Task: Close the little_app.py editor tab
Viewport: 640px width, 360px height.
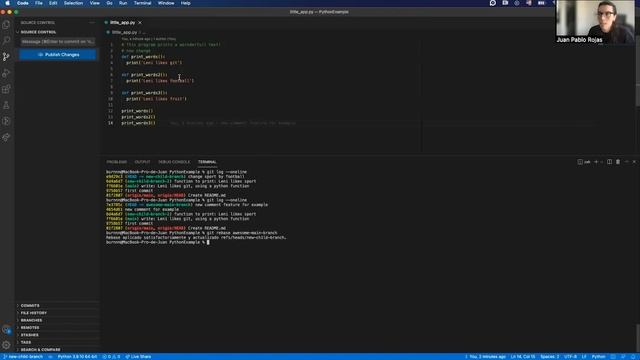Action: point(140,23)
